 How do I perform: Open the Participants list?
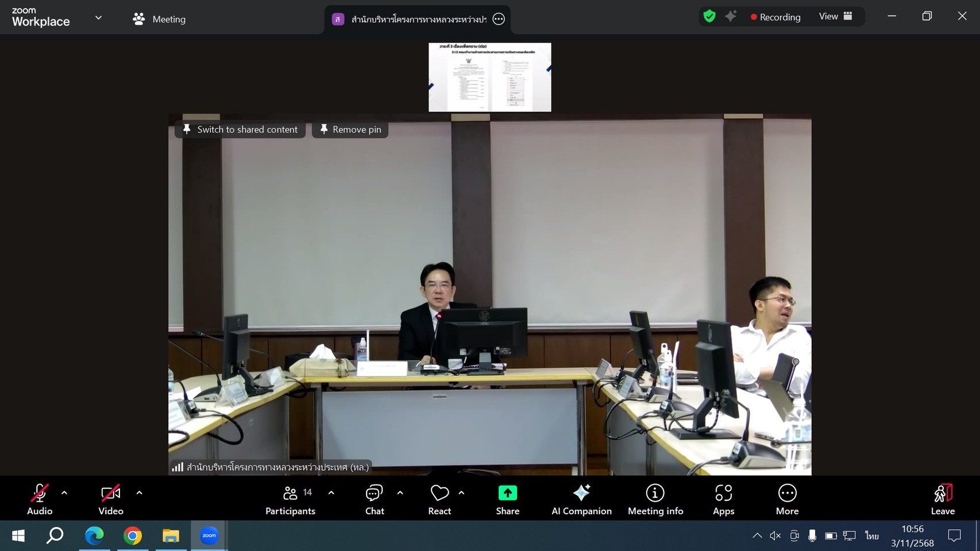(290, 499)
